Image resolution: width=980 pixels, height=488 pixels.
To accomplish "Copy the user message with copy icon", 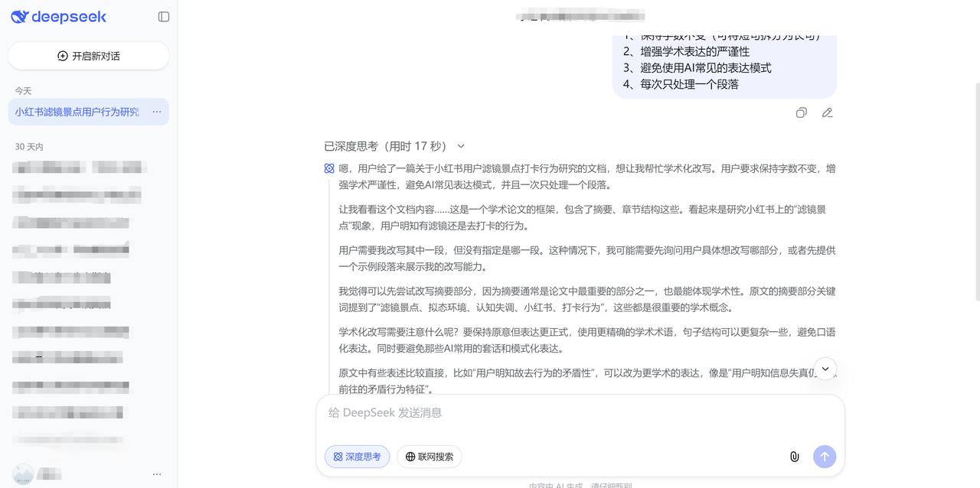I will pos(802,112).
